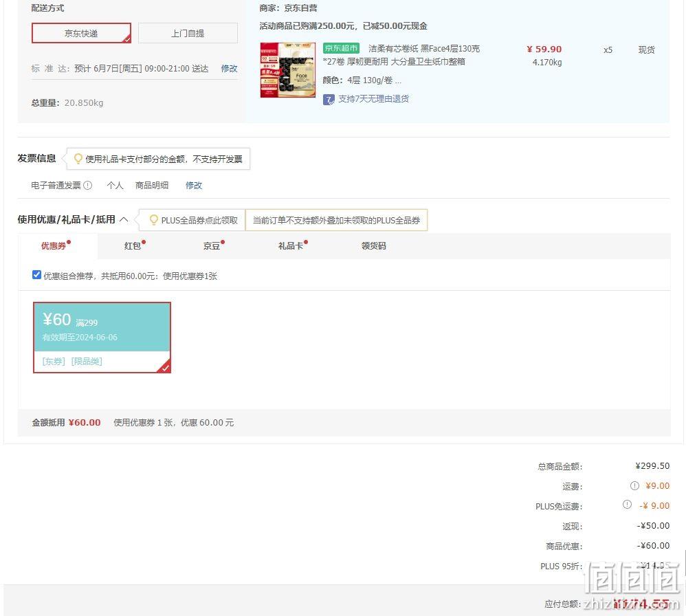Click 修改 next to the delivery time
686x616 pixels.
230,68
